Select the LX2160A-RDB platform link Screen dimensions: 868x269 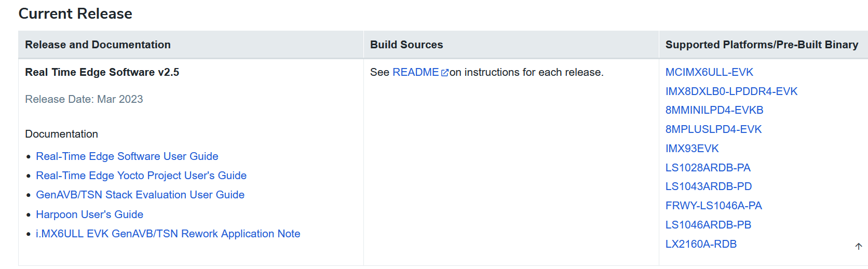tap(701, 244)
